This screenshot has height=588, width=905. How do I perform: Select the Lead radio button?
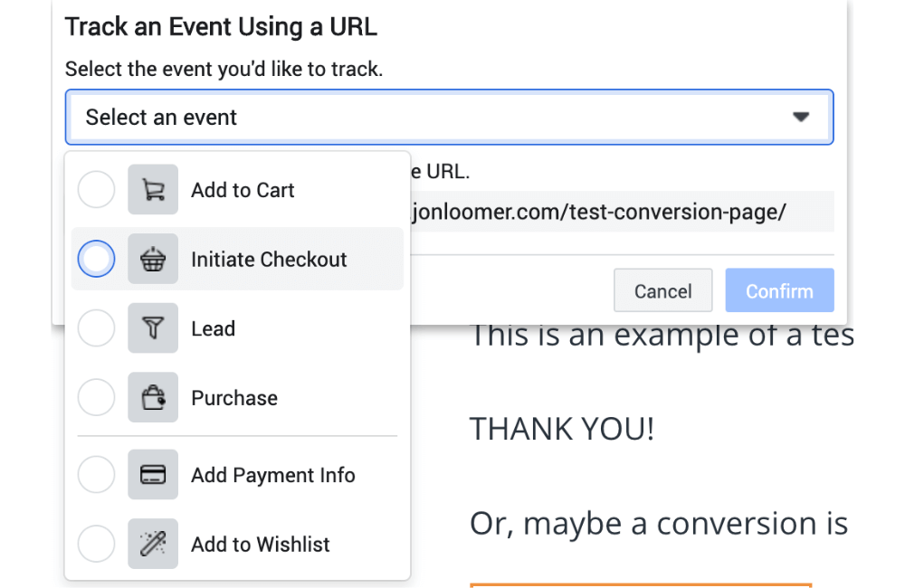coord(96,328)
